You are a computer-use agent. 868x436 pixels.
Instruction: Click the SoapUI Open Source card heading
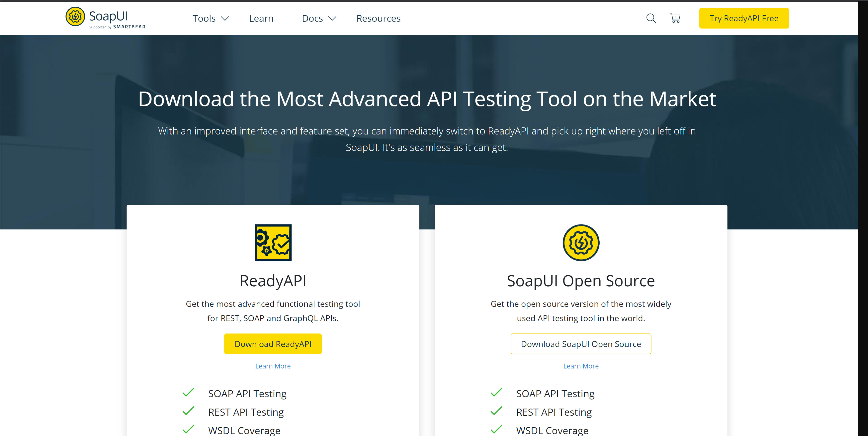581,281
